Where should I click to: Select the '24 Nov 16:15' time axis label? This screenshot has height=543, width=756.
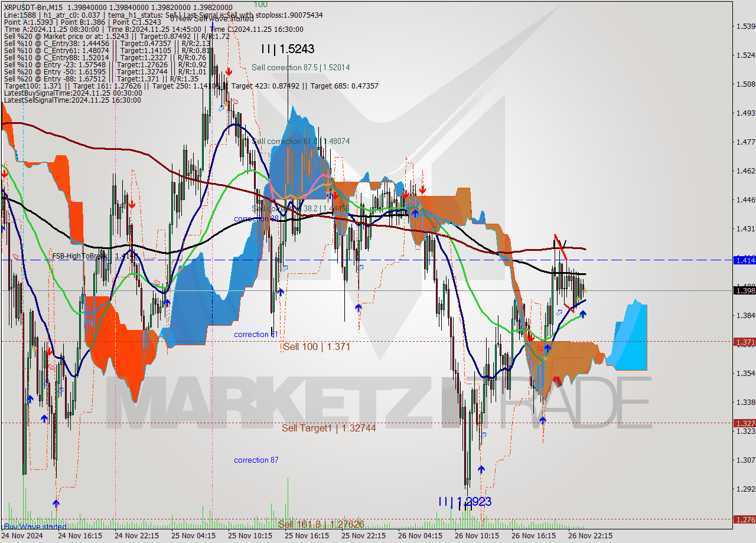[80, 536]
